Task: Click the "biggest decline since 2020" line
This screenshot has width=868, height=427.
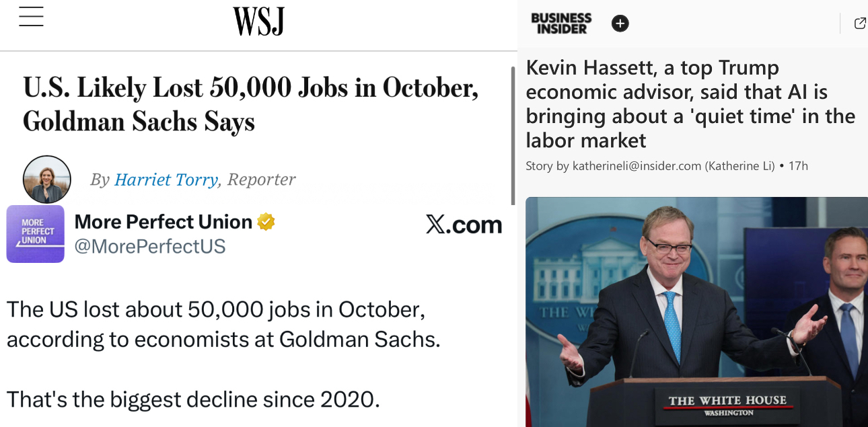Action: pos(193,399)
